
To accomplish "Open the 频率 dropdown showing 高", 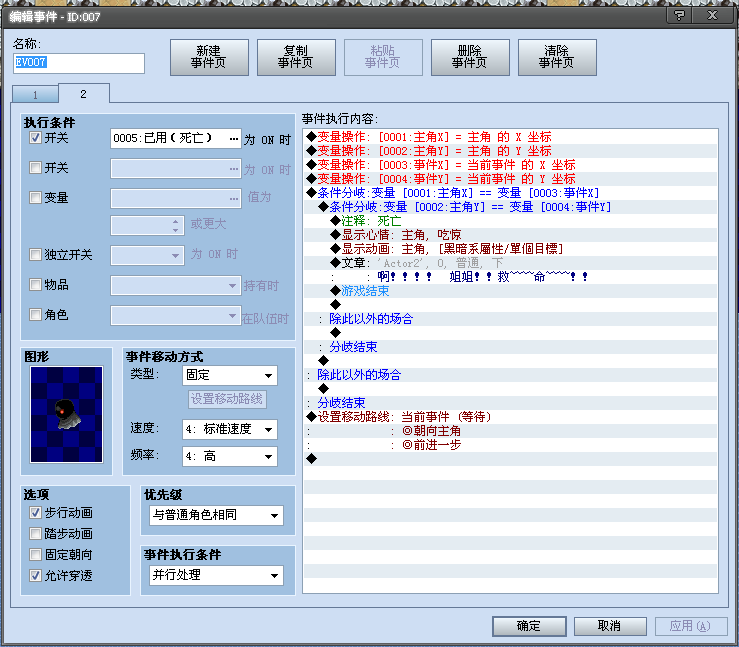I will (230, 456).
